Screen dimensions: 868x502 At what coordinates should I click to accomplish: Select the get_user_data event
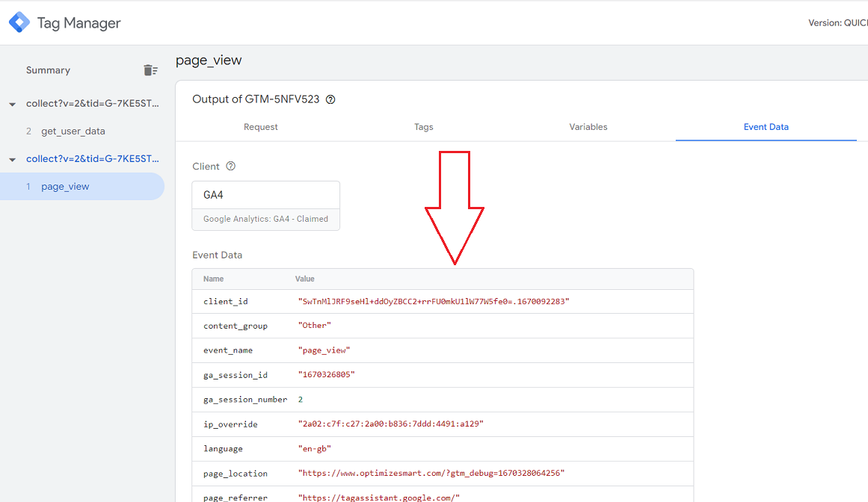pos(73,131)
